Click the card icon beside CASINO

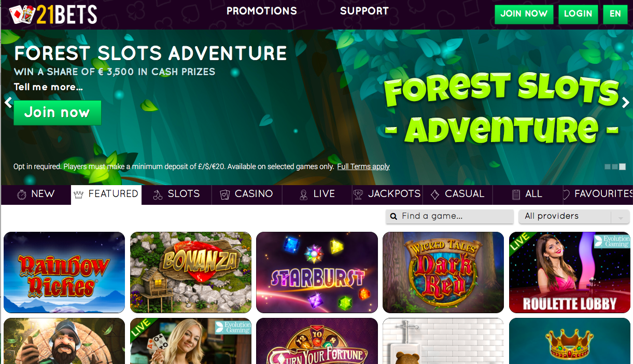click(225, 195)
